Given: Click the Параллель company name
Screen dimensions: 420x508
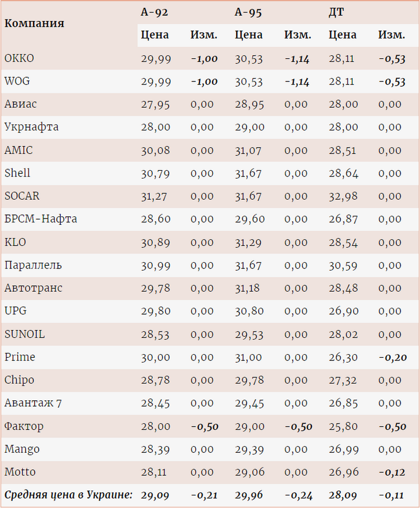Looking at the screenshot, I should pos(33,265).
